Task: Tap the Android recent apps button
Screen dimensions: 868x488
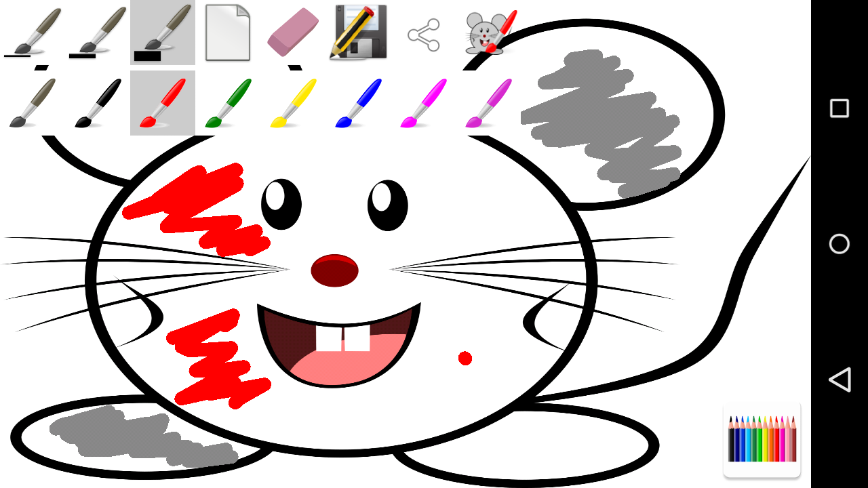Action: click(x=840, y=108)
